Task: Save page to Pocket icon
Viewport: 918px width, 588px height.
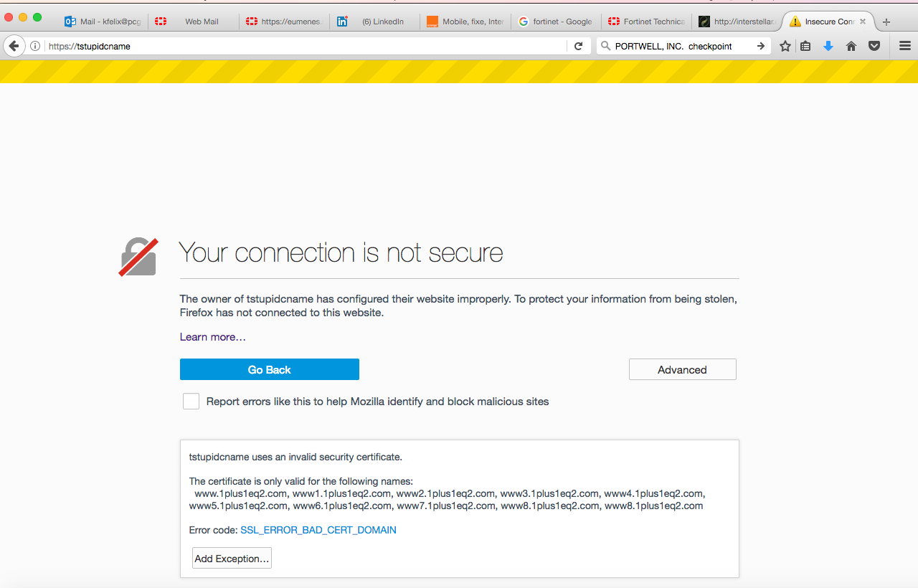Action: click(874, 45)
